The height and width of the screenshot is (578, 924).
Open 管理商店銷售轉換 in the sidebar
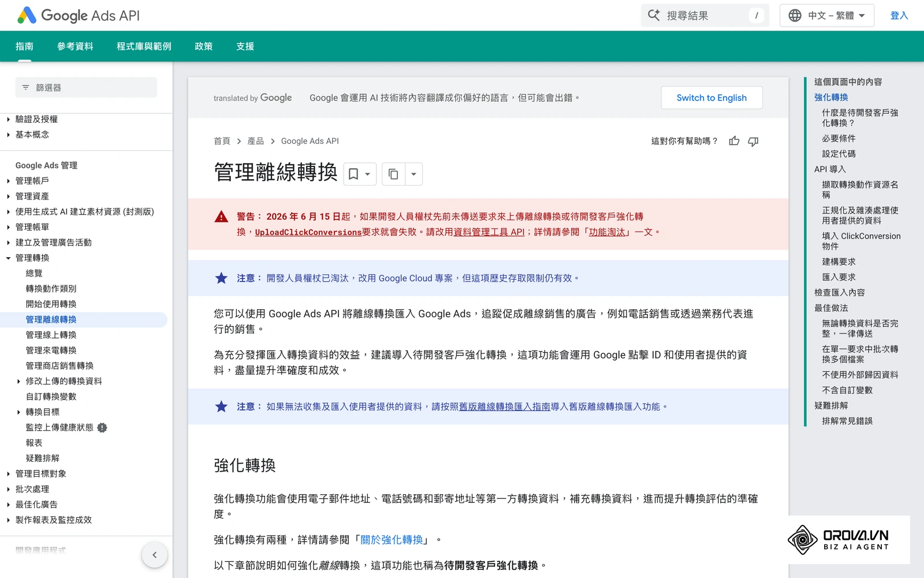point(59,366)
